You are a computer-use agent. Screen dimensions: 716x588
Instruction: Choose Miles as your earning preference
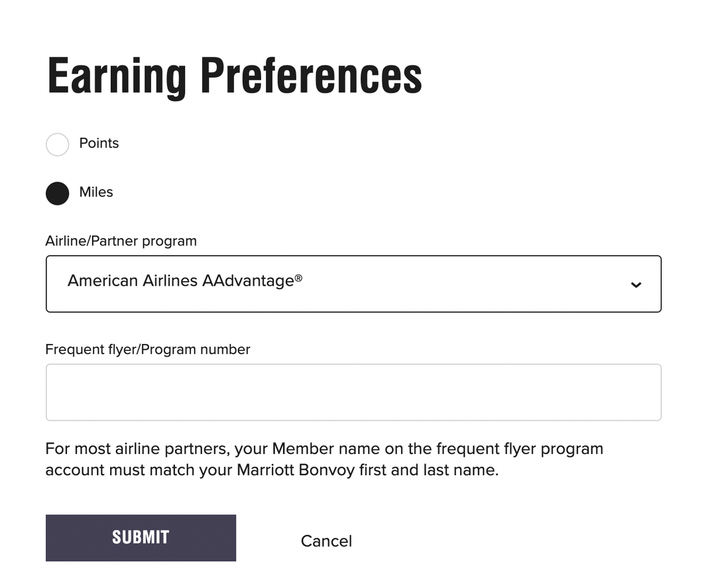[57, 193]
